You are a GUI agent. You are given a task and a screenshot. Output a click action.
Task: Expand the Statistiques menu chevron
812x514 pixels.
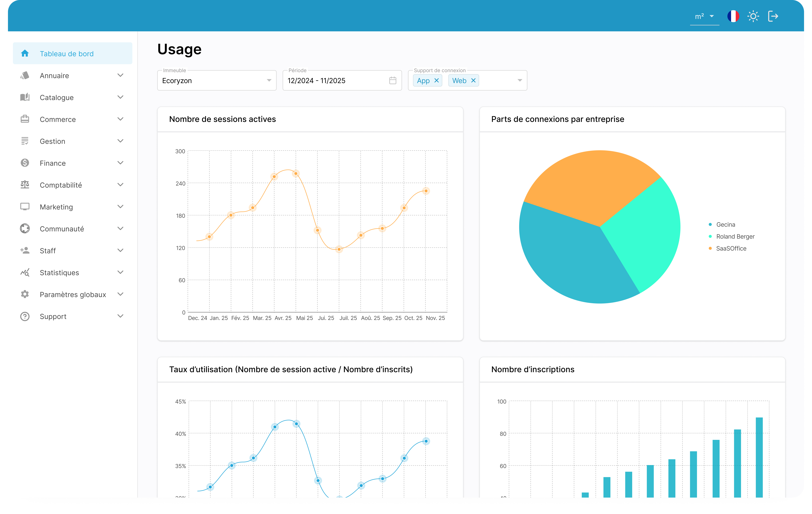120,272
